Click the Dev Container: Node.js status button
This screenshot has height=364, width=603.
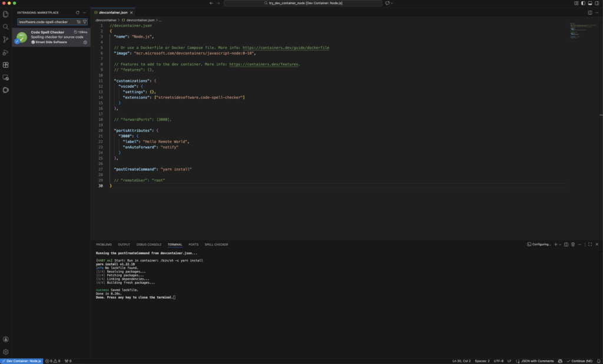[21, 360]
